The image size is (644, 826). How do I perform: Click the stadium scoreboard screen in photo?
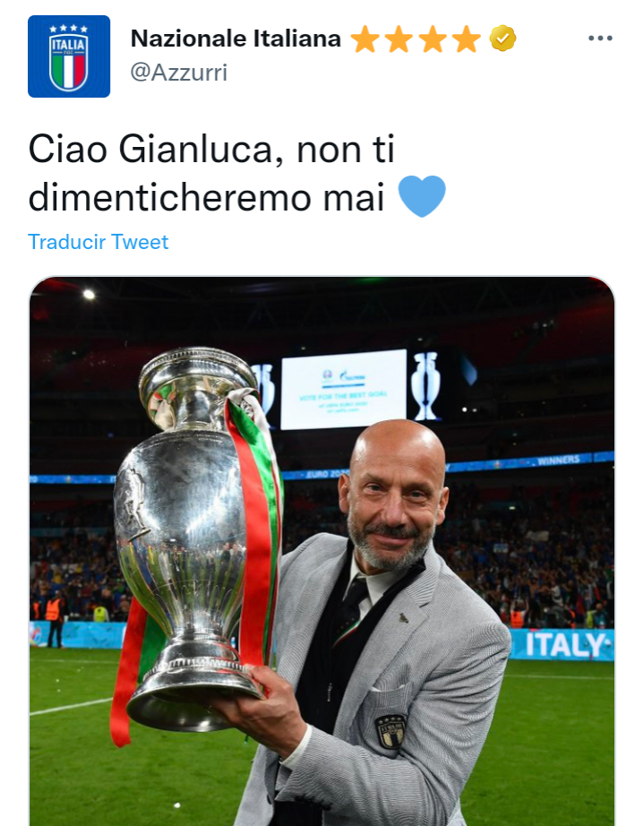343,390
